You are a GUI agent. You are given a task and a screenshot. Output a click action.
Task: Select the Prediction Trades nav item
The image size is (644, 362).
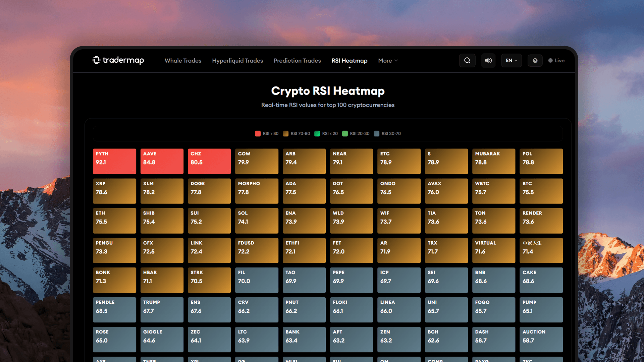pos(297,60)
